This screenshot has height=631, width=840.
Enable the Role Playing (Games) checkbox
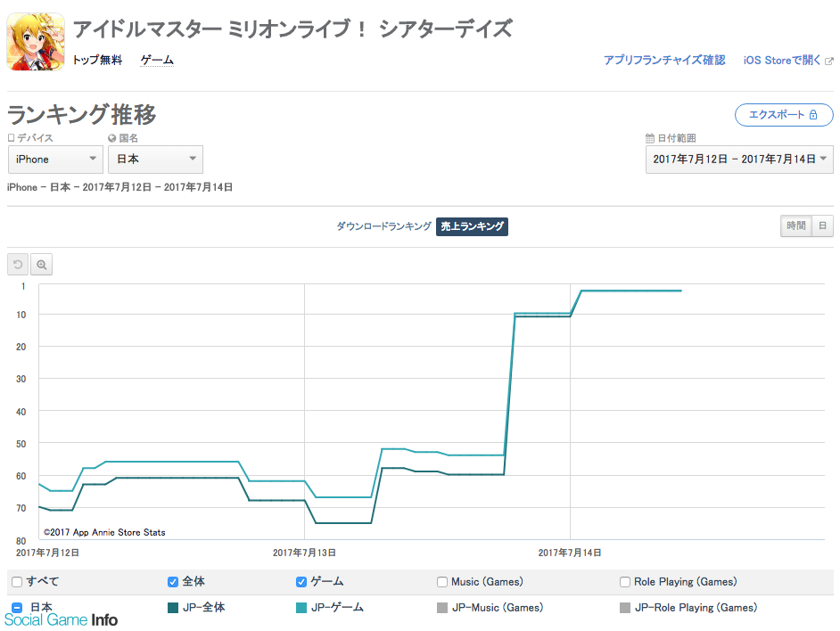tap(624, 582)
